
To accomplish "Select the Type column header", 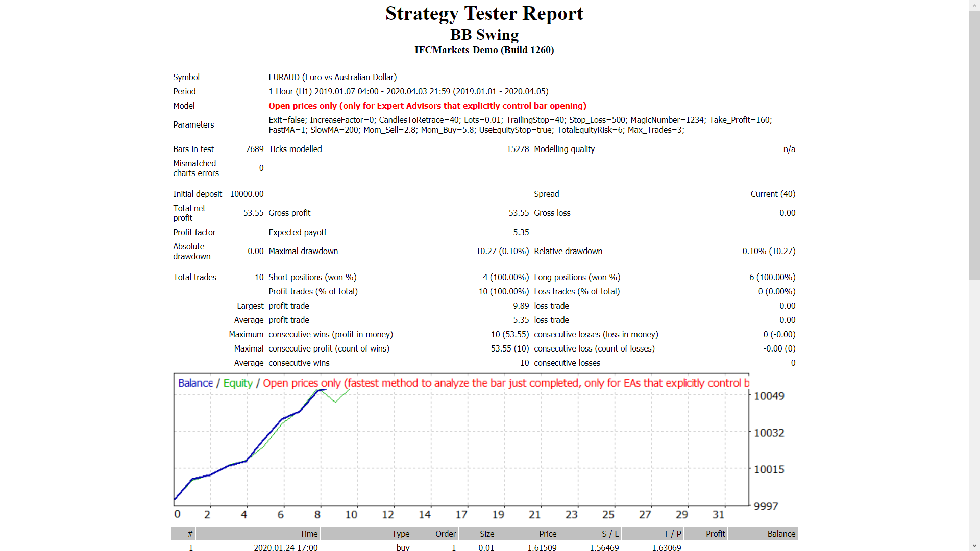I will coord(401,534).
